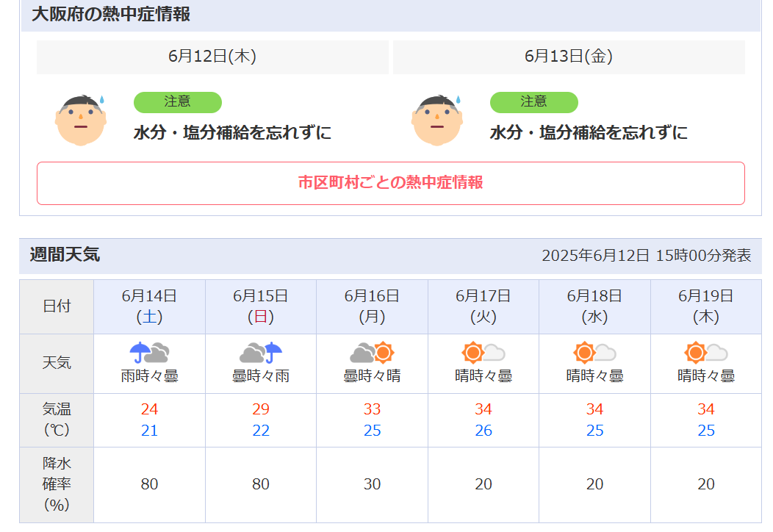Click the 雨時々曇 weather text
The width and height of the screenshot is (773, 532).
[x=149, y=376]
